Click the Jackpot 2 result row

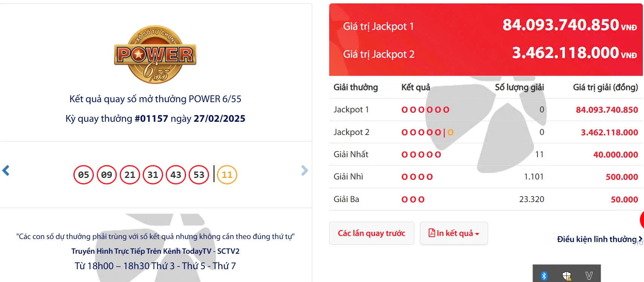pyautogui.click(x=426, y=132)
